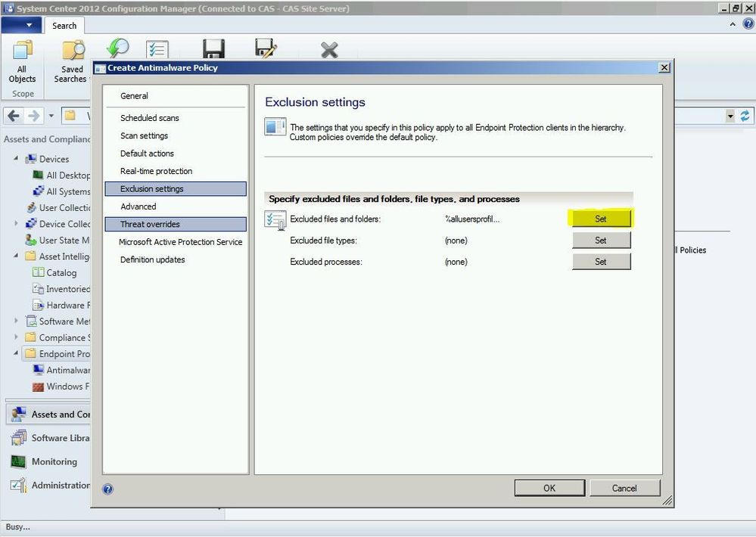Open the Real-time protection page

[156, 171]
